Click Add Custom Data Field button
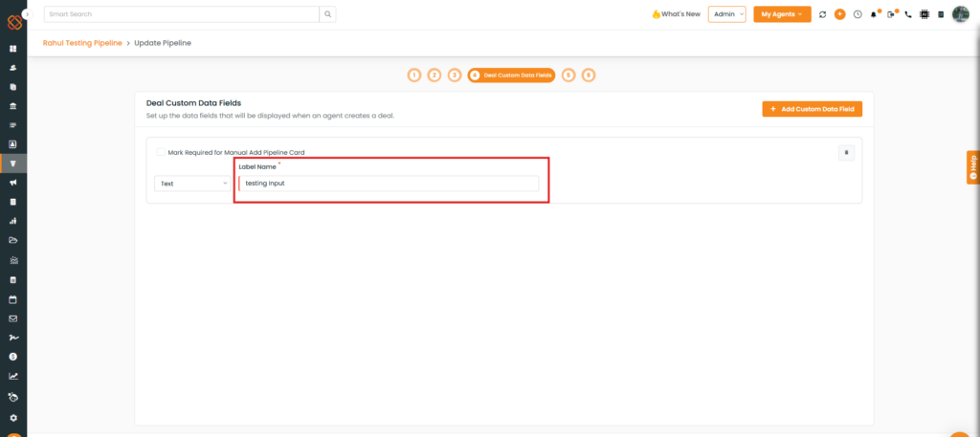Viewport: 980px width, 437px height. point(812,109)
